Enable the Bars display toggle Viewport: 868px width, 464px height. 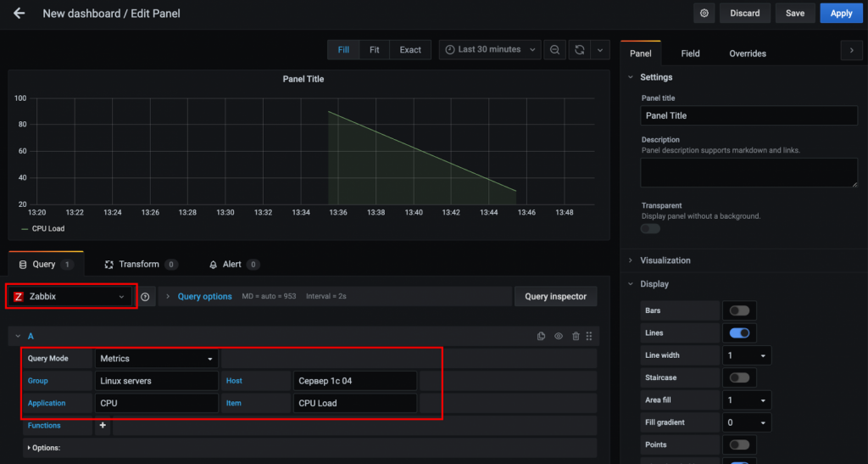click(x=738, y=311)
